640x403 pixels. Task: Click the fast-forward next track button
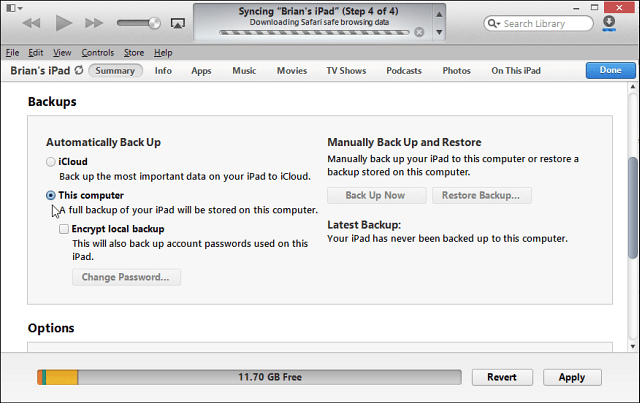(94, 23)
